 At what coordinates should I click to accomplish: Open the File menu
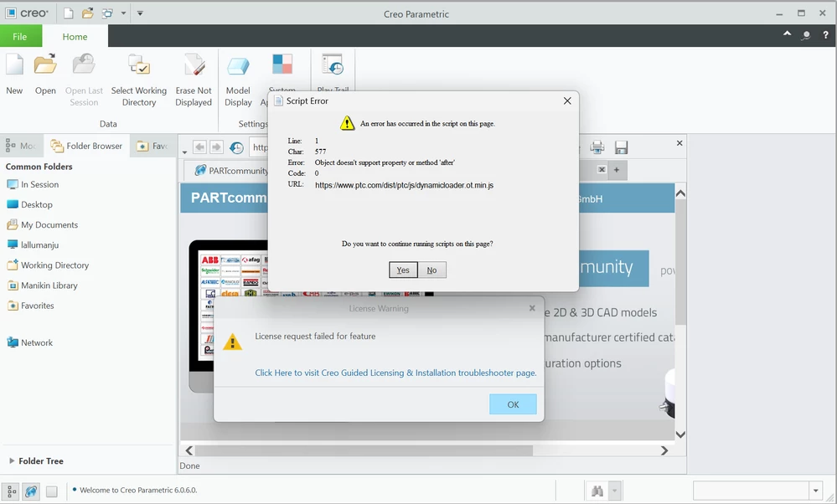coord(21,37)
